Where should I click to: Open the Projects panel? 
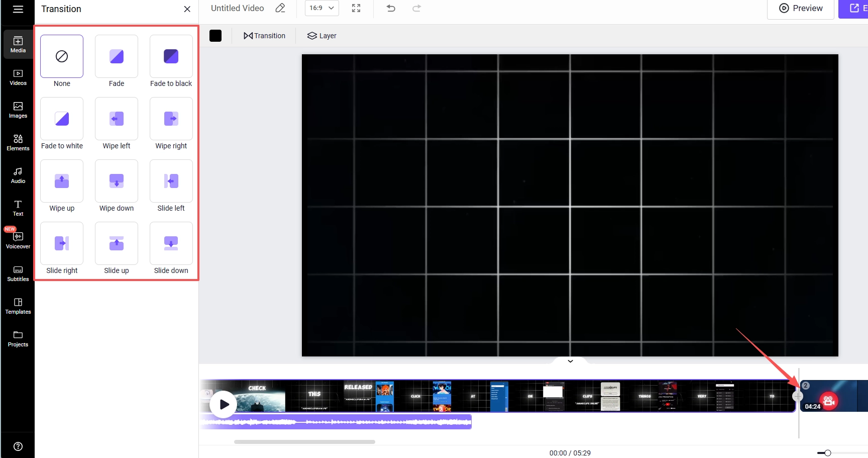click(x=18, y=338)
